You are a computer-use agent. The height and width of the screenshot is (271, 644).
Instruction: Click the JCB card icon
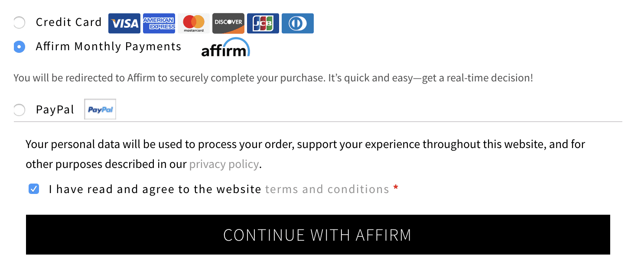[x=263, y=23]
